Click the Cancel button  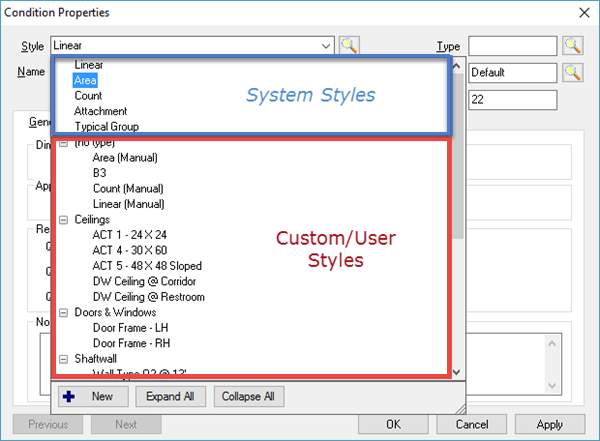(471, 424)
